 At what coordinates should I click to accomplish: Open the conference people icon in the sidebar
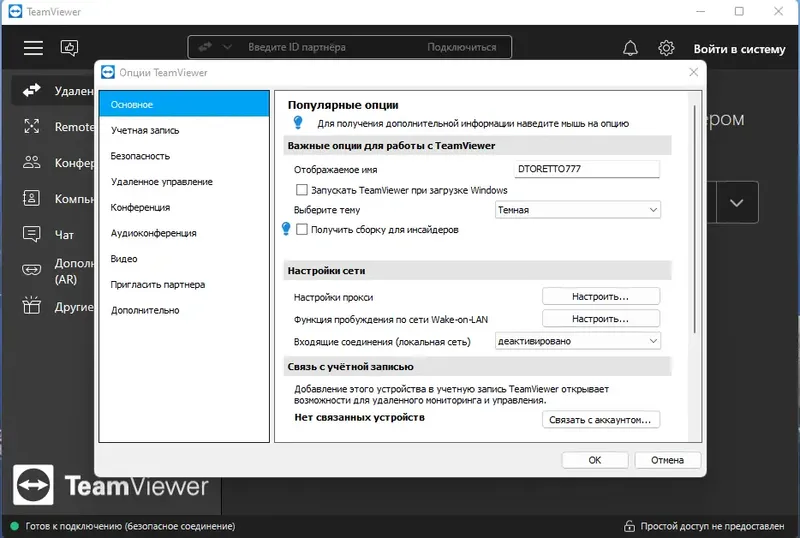[x=32, y=162]
